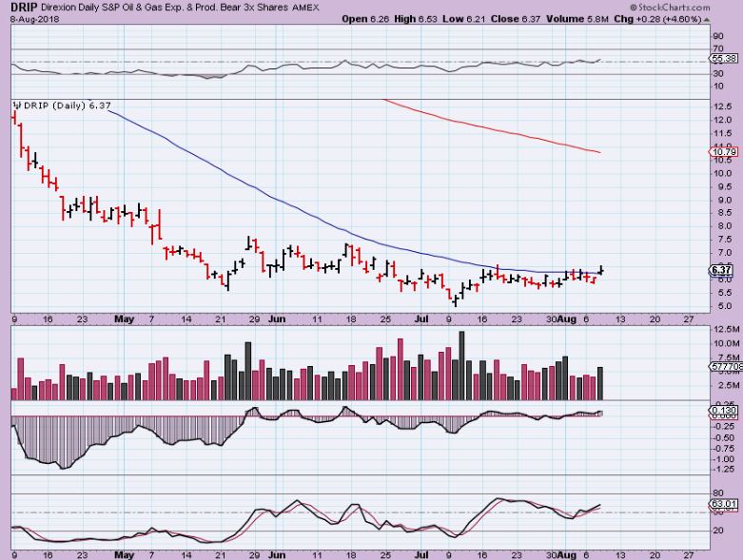Click the 70 level on the RSI axis

pyautogui.click(x=718, y=48)
